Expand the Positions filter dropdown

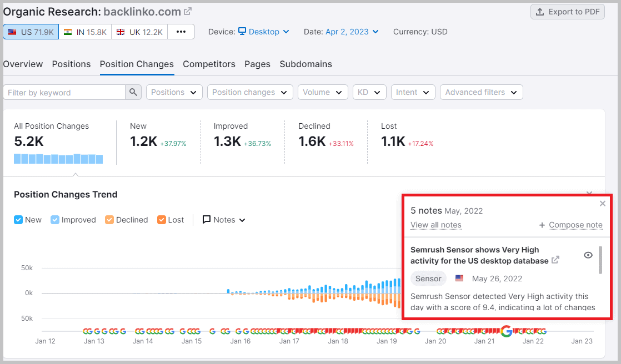[174, 93]
